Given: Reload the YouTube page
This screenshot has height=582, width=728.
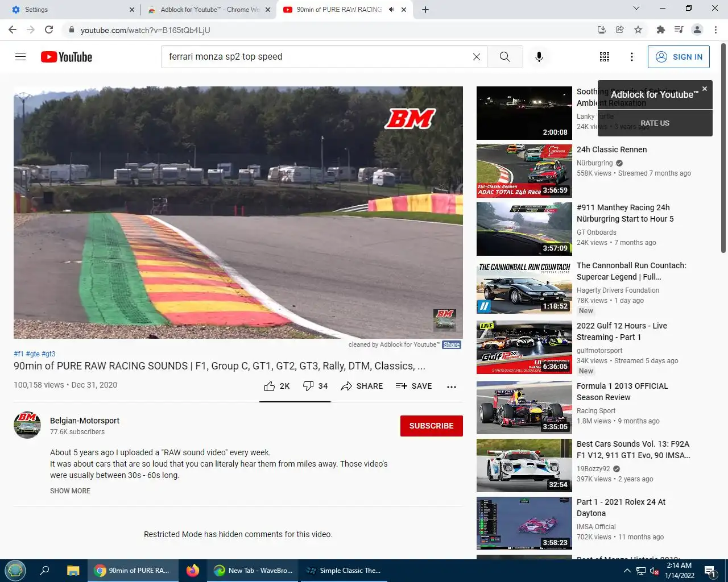Looking at the screenshot, I should point(49,30).
